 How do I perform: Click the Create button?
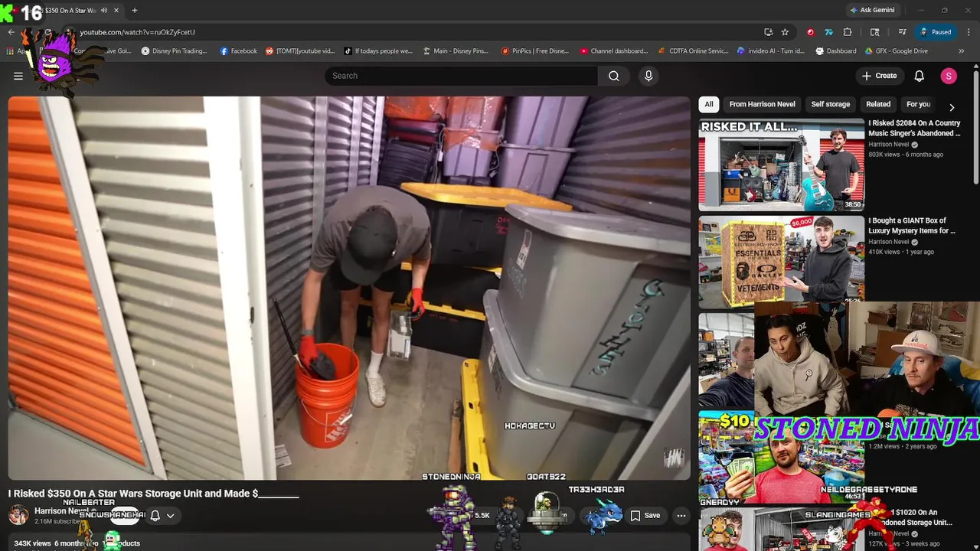tap(879, 76)
